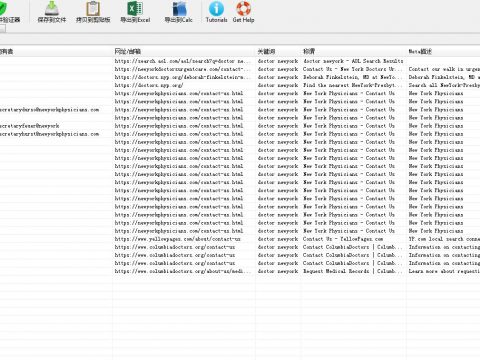
Task: Select the secretaryhurst@newyorkphysicians.com email cell
Action: [49, 134]
